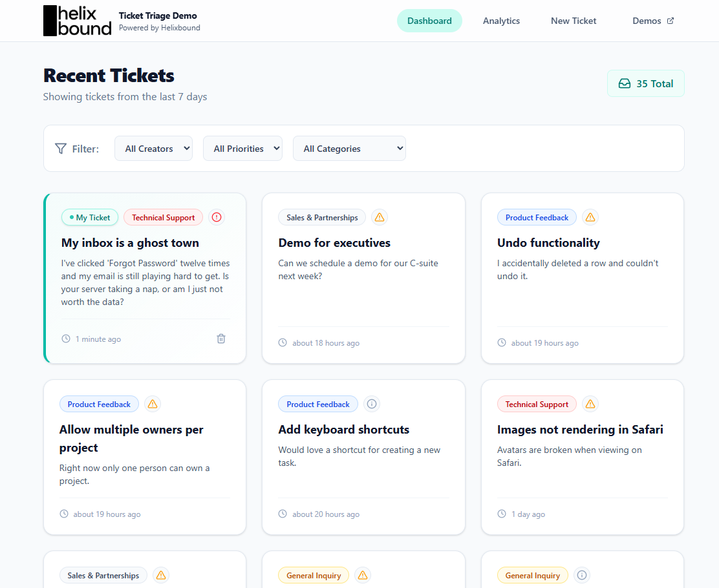The height and width of the screenshot is (588, 719).
Task: Click the filter funnel icon
Action: (x=60, y=149)
